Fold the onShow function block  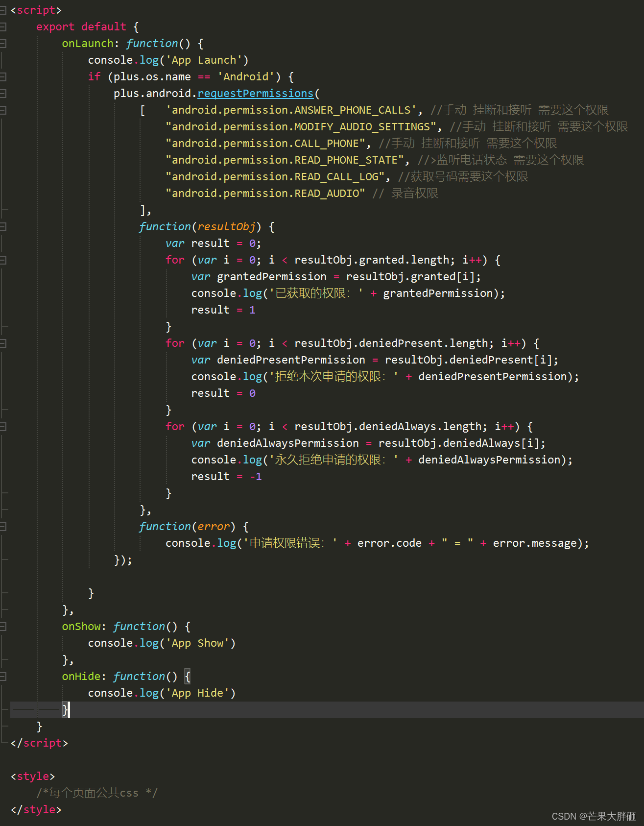pyautogui.click(x=3, y=626)
